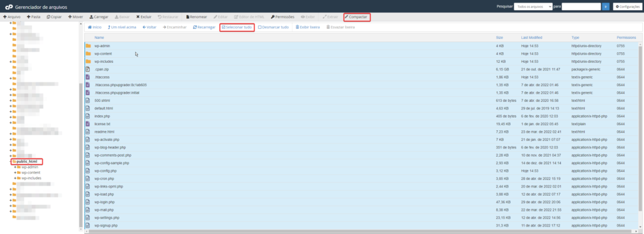Image resolution: width=644 pixels, height=234 pixels.
Task: Go to Início home directory
Action: coord(94,27)
